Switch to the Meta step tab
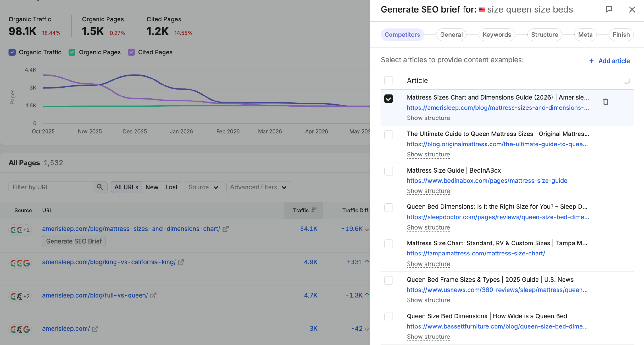 [x=585, y=35]
